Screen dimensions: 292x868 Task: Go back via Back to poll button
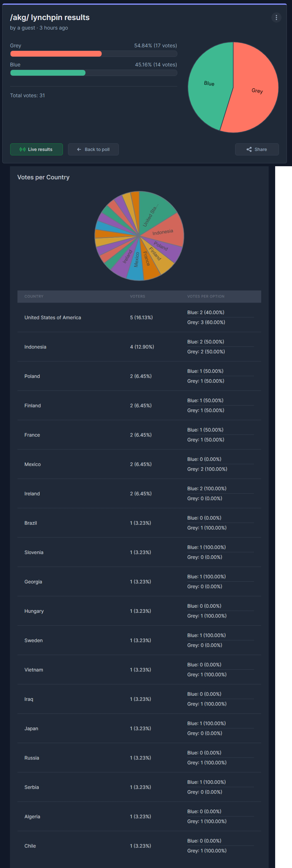pos(93,149)
